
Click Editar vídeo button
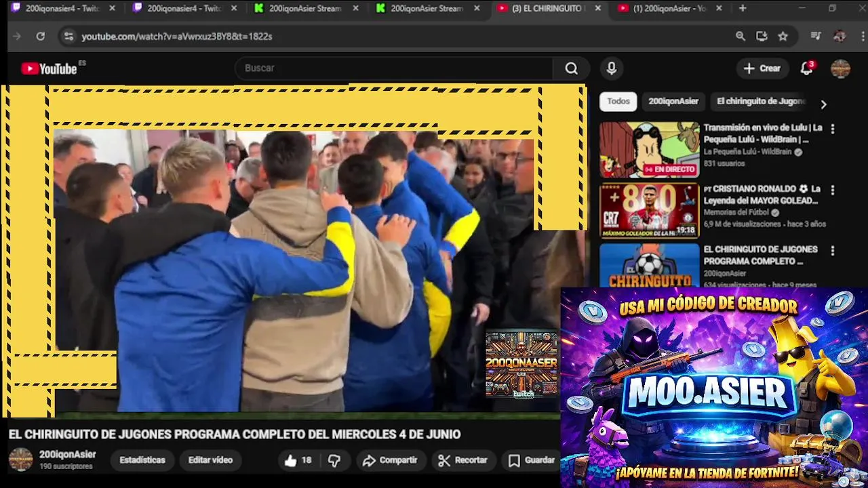(210, 460)
